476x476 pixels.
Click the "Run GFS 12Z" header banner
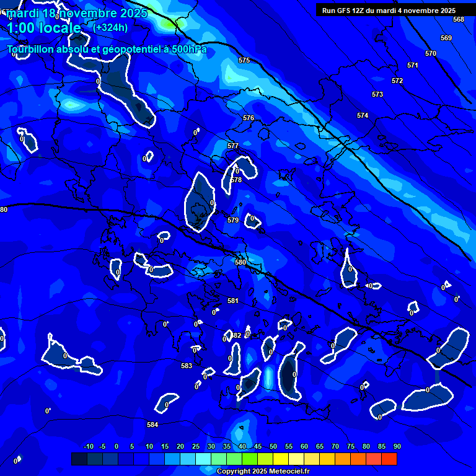pos(389,11)
